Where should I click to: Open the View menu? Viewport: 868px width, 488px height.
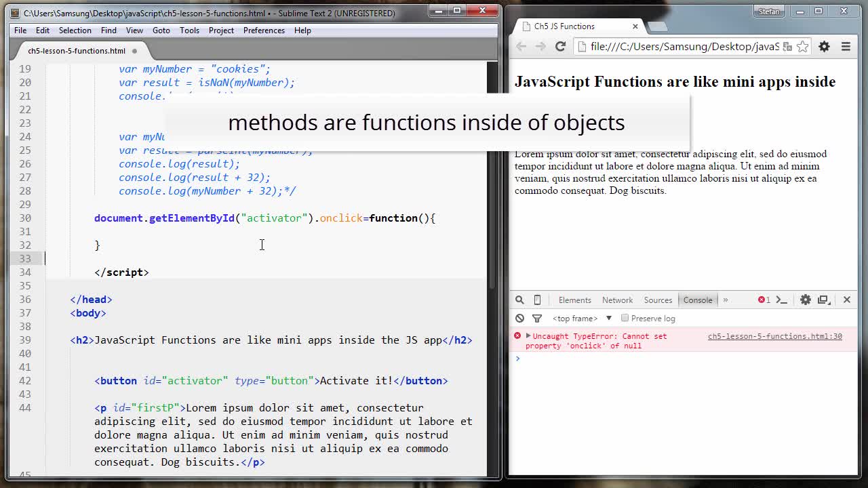pos(134,30)
